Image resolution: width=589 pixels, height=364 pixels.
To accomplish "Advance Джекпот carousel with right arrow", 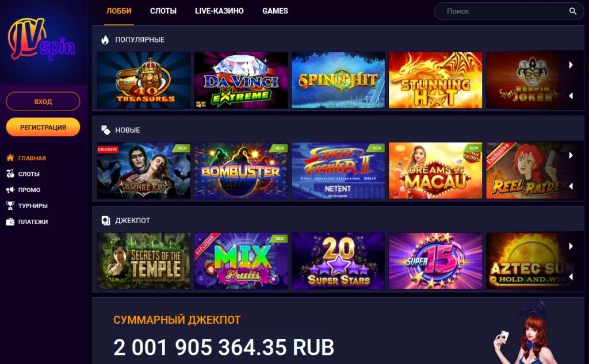I will coord(571,246).
